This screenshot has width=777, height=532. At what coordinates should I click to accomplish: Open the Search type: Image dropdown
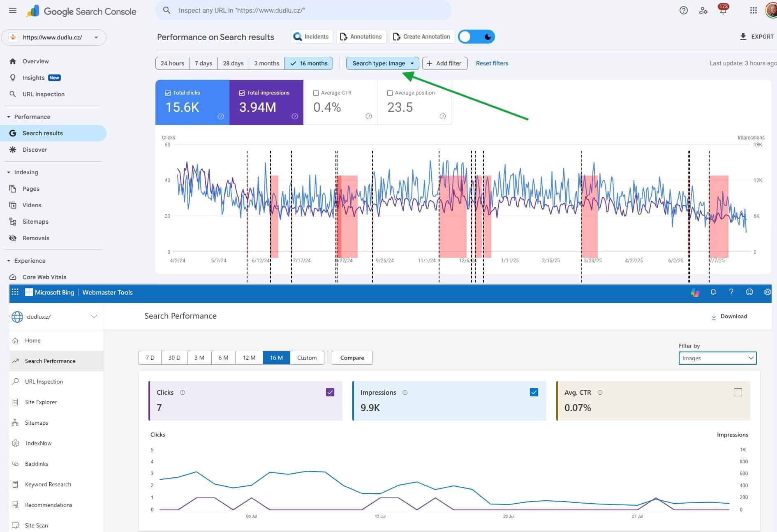pyautogui.click(x=382, y=63)
